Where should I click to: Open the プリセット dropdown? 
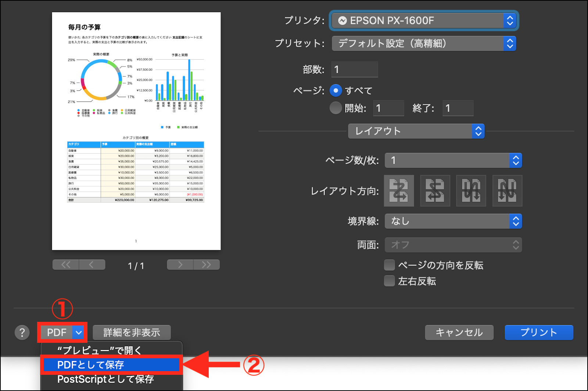pyautogui.click(x=424, y=43)
